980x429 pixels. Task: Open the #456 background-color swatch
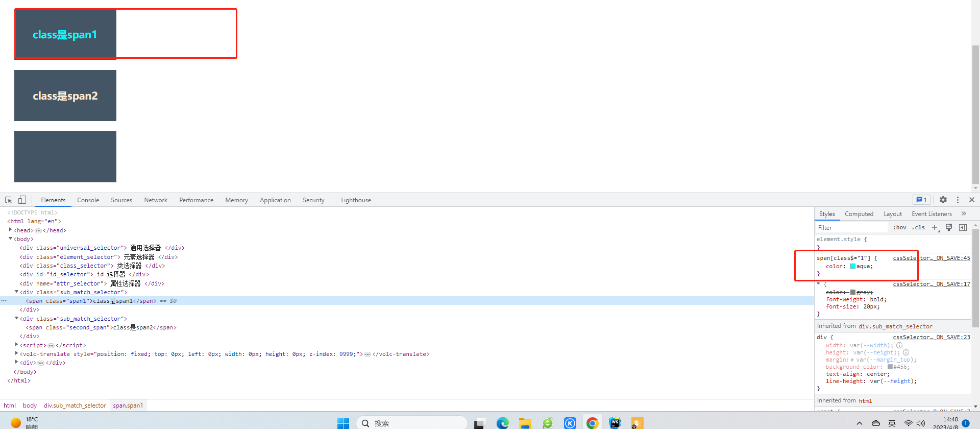click(x=890, y=367)
